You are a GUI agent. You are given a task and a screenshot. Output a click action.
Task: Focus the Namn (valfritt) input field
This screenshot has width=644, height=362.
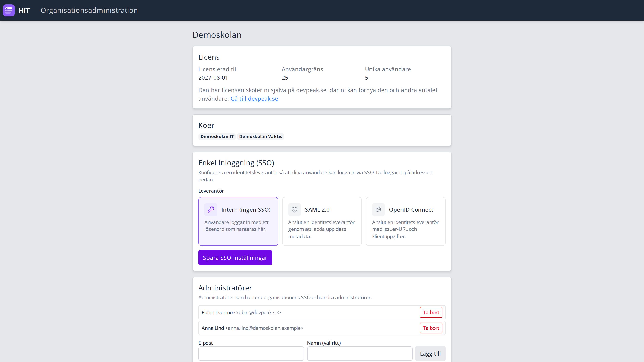point(360,354)
